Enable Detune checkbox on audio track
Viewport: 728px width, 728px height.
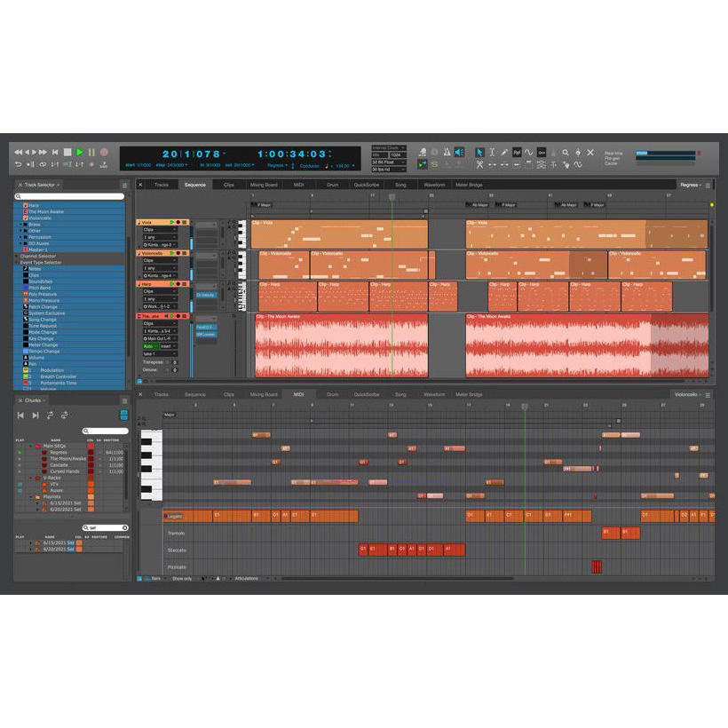click(x=167, y=370)
